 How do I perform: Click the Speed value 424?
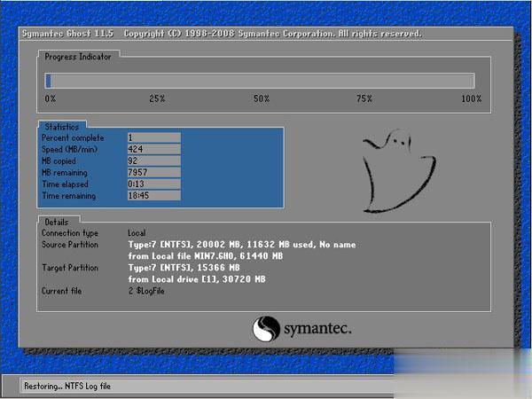point(154,149)
